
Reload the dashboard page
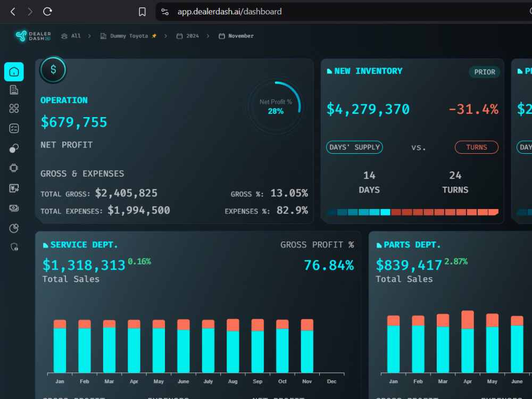click(47, 12)
